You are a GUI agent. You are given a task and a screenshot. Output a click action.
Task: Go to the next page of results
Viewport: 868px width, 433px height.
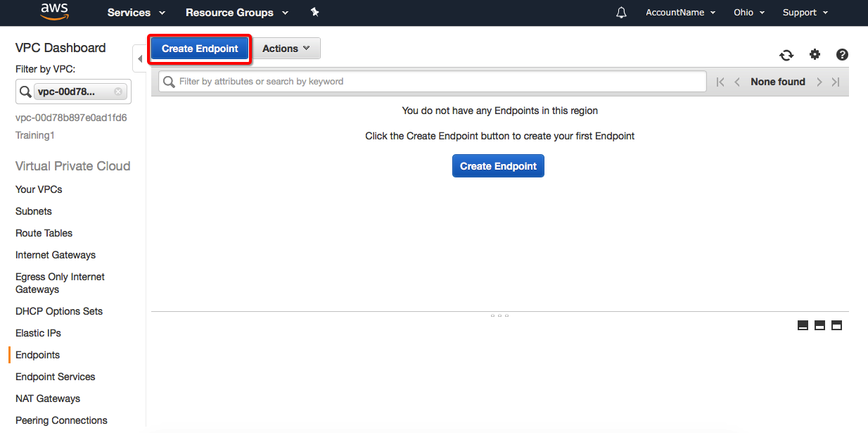click(x=819, y=82)
